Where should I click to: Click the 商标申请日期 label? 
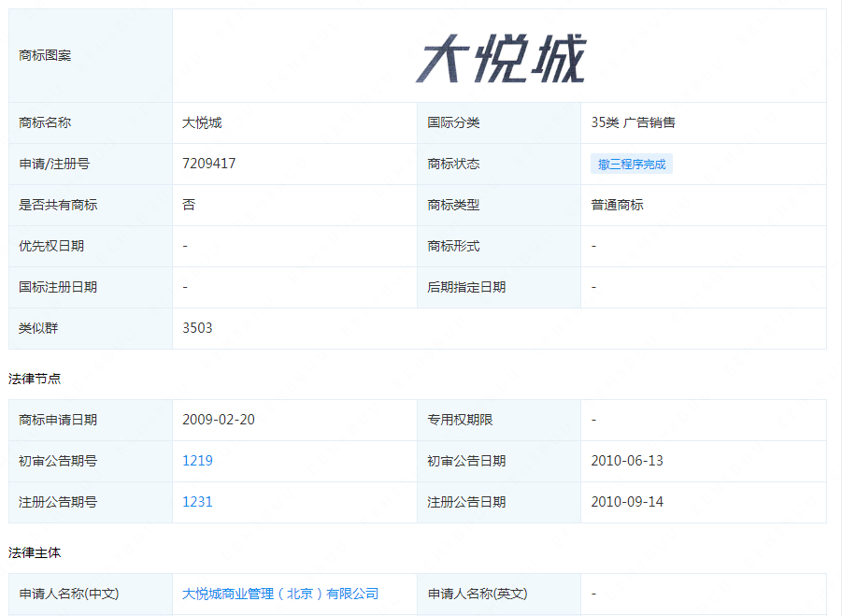(58, 420)
